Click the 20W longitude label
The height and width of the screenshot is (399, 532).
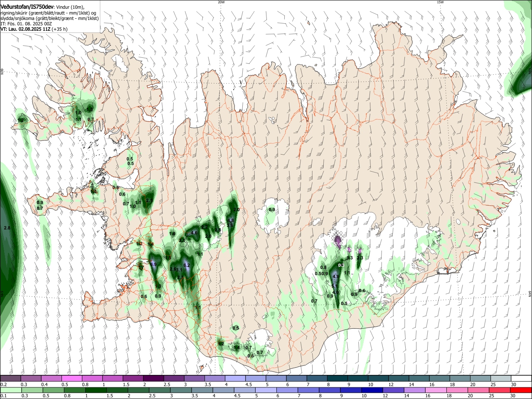221,2
